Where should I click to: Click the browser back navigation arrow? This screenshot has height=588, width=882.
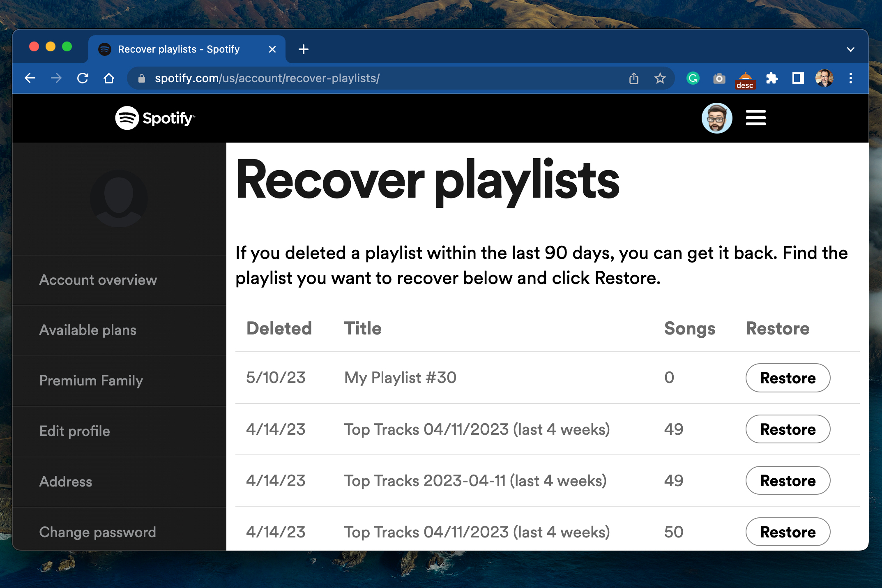click(x=30, y=79)
